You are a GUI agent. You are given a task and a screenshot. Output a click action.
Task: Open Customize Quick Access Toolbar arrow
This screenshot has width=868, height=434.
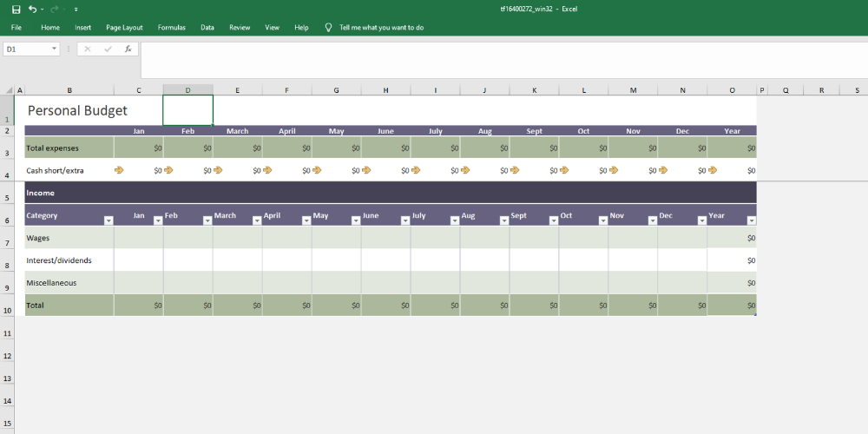[x=76, y=10]
